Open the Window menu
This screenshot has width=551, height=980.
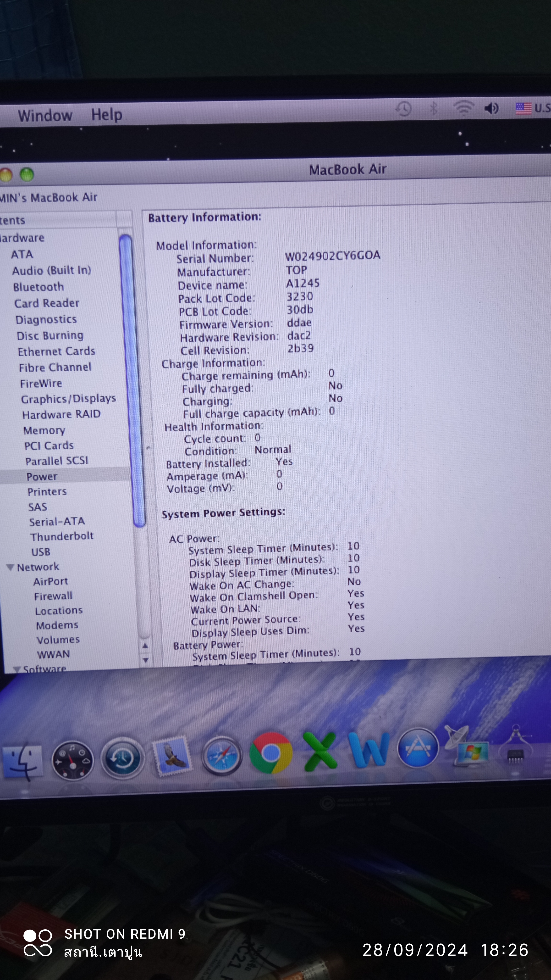coord(45,116)
